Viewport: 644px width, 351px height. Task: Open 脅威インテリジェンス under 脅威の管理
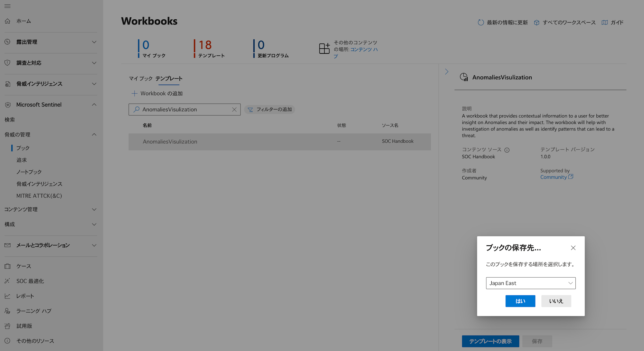point(39,184)
